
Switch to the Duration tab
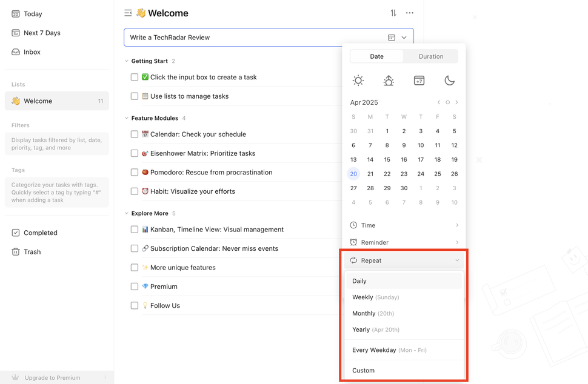[430, 56]
